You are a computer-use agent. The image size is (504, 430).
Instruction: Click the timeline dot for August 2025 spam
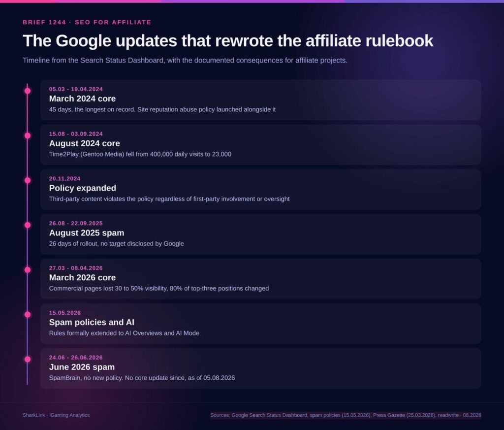[28, 225]
